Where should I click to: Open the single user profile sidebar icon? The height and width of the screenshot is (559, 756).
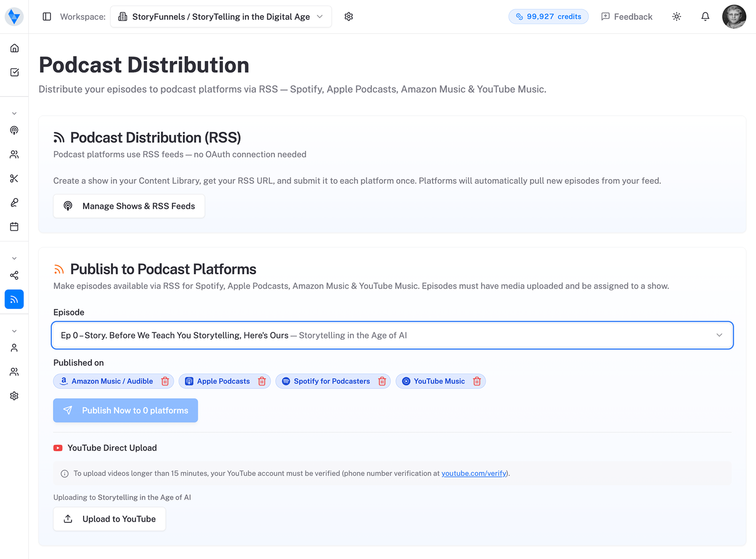tap(14, 348)
